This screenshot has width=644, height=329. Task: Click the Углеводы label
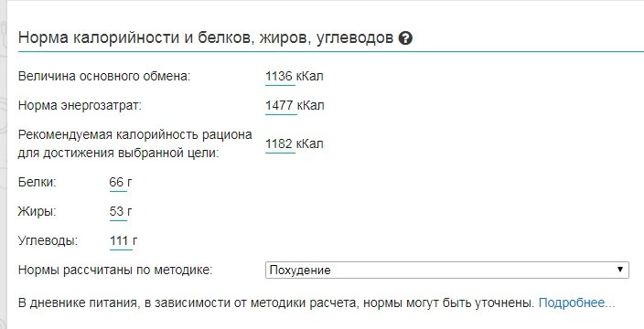pos(48,240)
